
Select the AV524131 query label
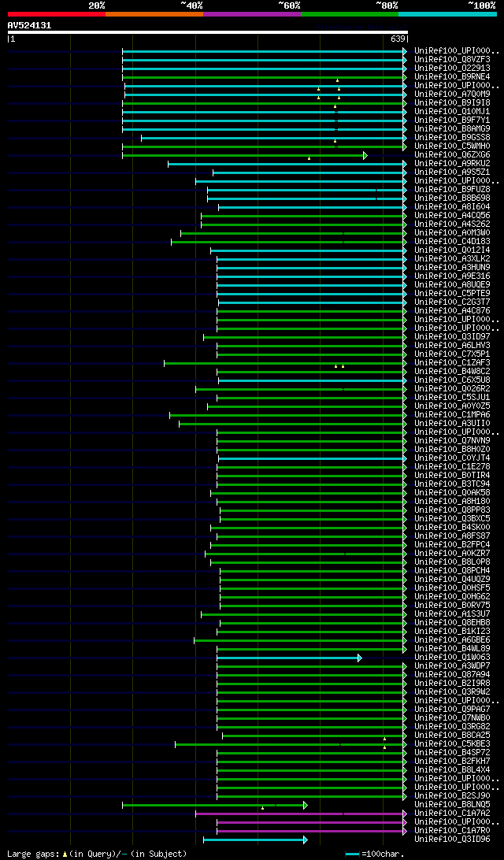(30, 25)
